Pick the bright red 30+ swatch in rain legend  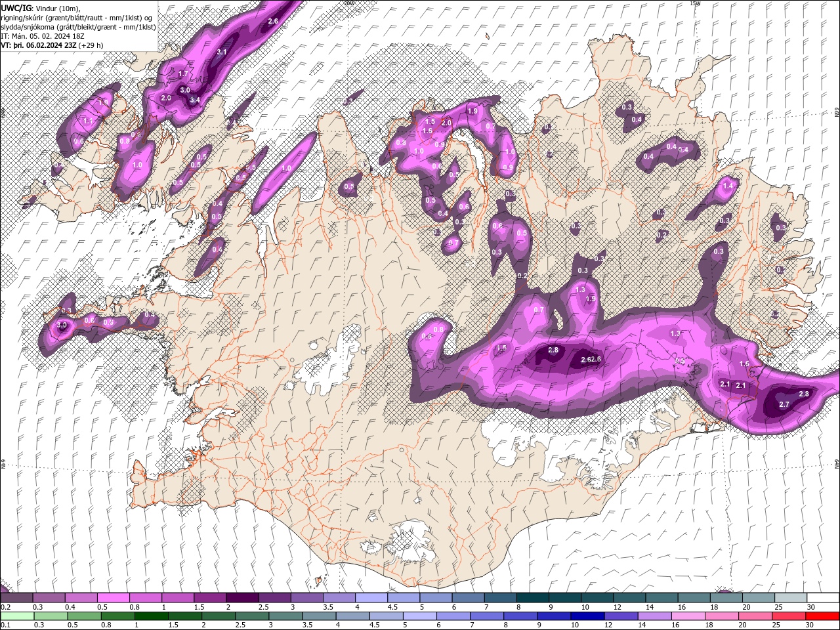point(822,616)
